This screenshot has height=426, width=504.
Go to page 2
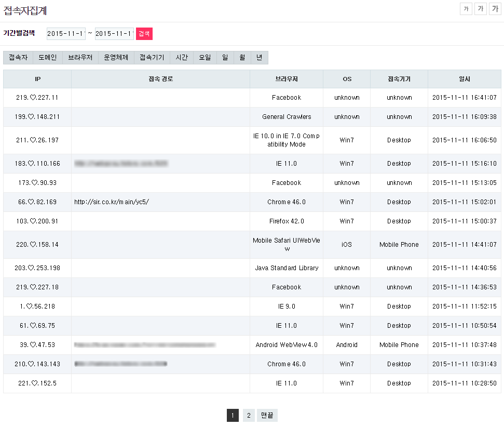(x=249, y=416)
